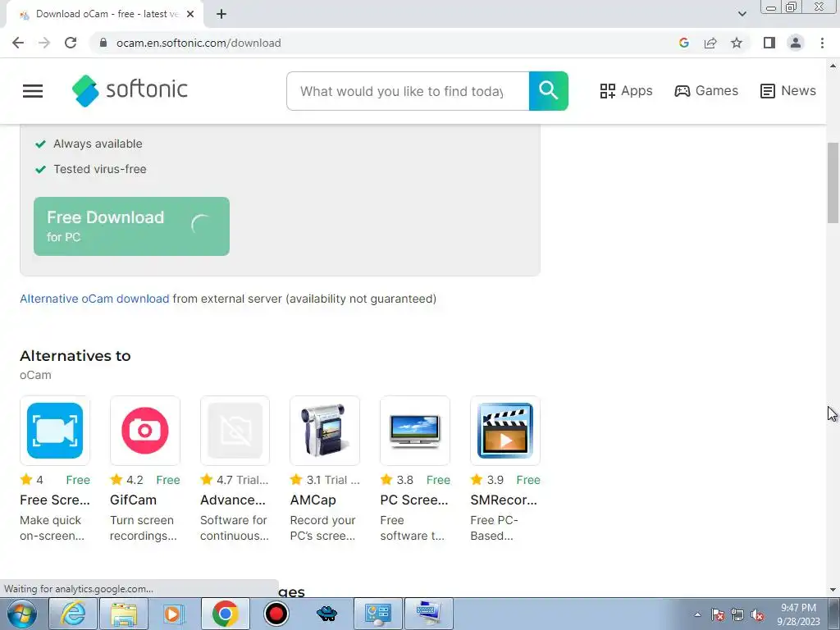View site info via the lock icon
840x630 pixels.
[103, 43]
